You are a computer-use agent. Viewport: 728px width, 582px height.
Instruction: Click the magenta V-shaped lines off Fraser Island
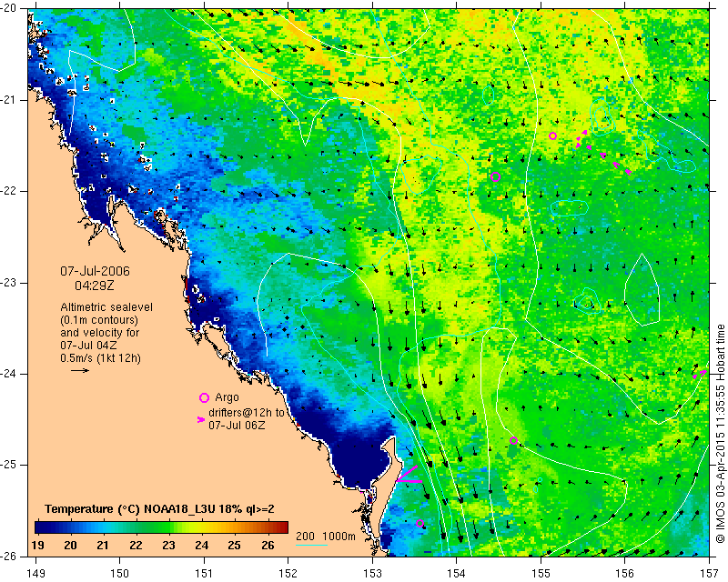[409, 474]
